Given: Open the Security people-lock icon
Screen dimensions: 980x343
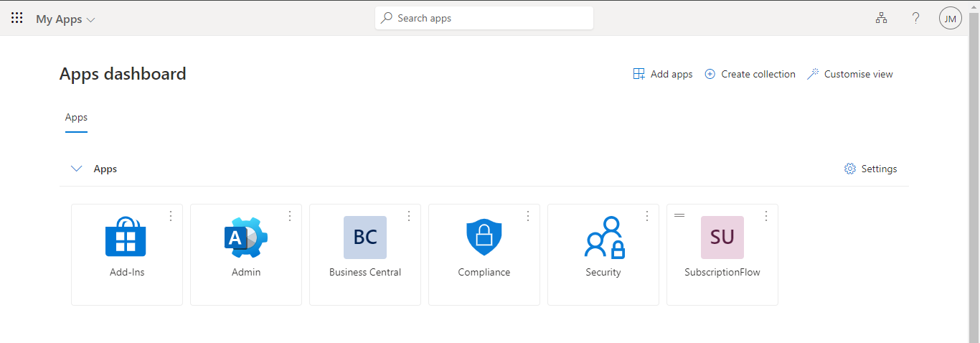Looking at the screenshot, I should (x=604, y=238).
